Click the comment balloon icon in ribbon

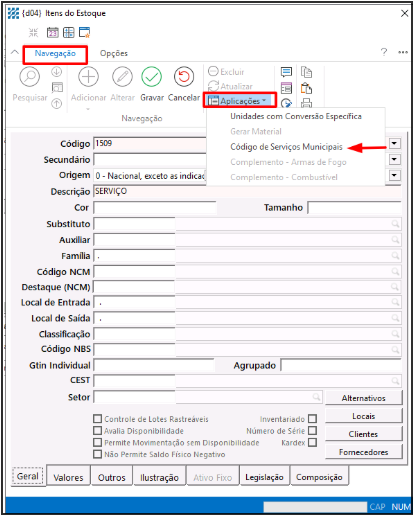(x=286, y=72)
